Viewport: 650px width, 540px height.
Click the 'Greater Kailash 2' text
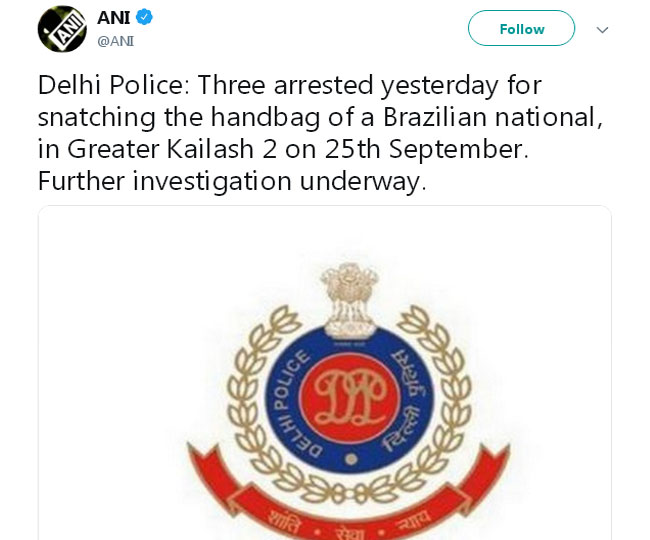pyautogui.click(x=172, y=149)
